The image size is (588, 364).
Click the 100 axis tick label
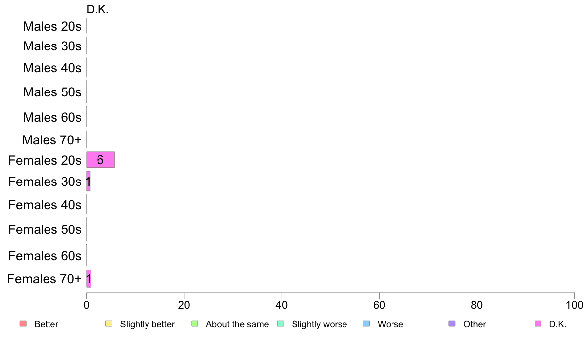tap(575, 305)
